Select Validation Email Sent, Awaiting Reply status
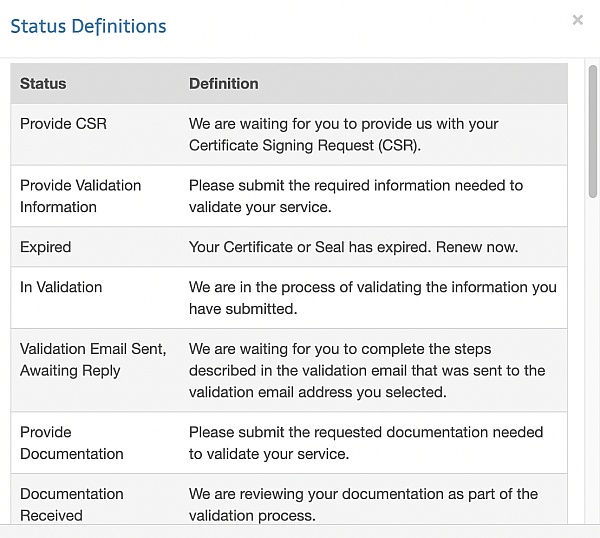Viewport: 600px width, 538px height. click(x=93, y=360)
